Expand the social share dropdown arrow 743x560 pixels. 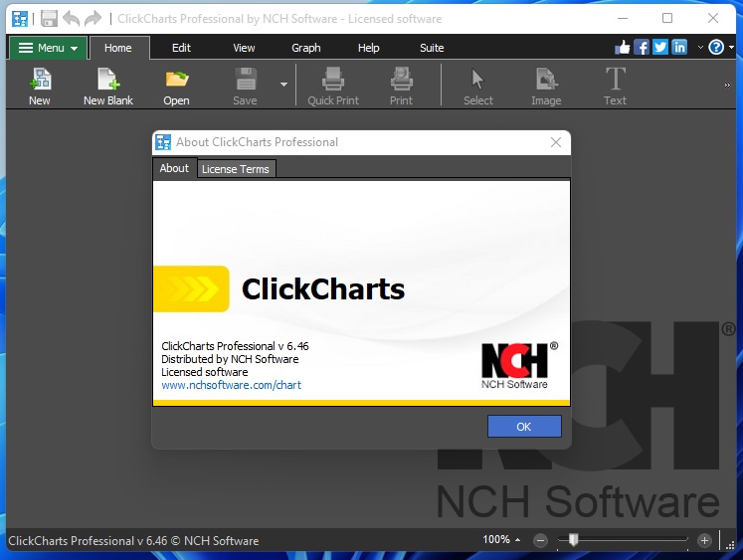pos(700,48)
